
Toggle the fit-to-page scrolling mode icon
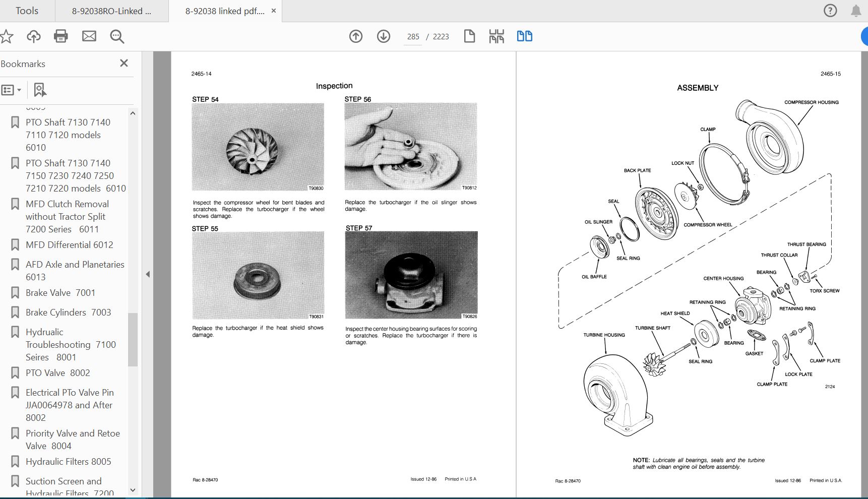tap(497, 36)
